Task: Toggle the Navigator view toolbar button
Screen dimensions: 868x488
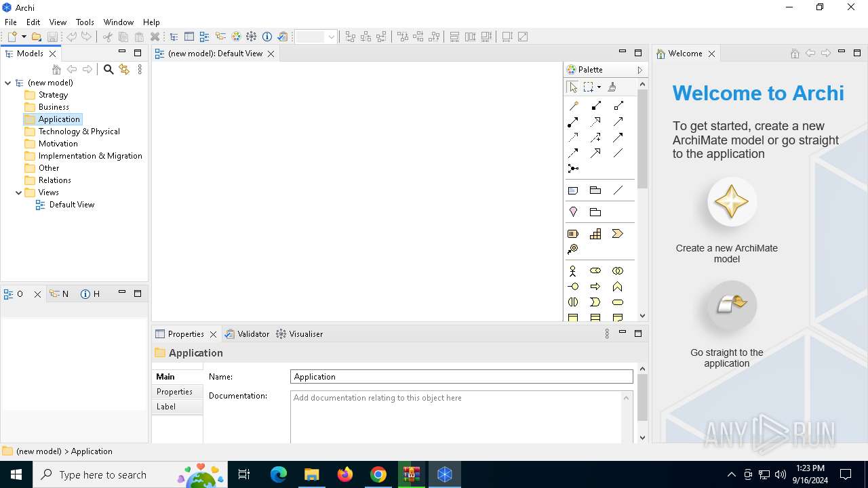Action: pos(220,37)
